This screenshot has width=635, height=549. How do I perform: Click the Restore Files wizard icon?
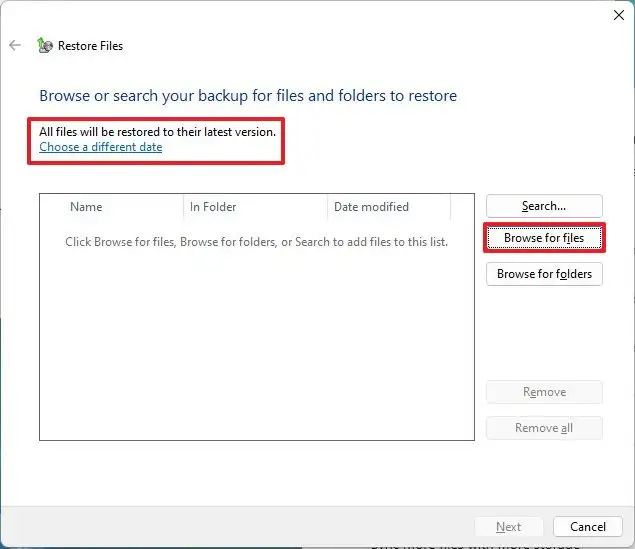[45, 45]
